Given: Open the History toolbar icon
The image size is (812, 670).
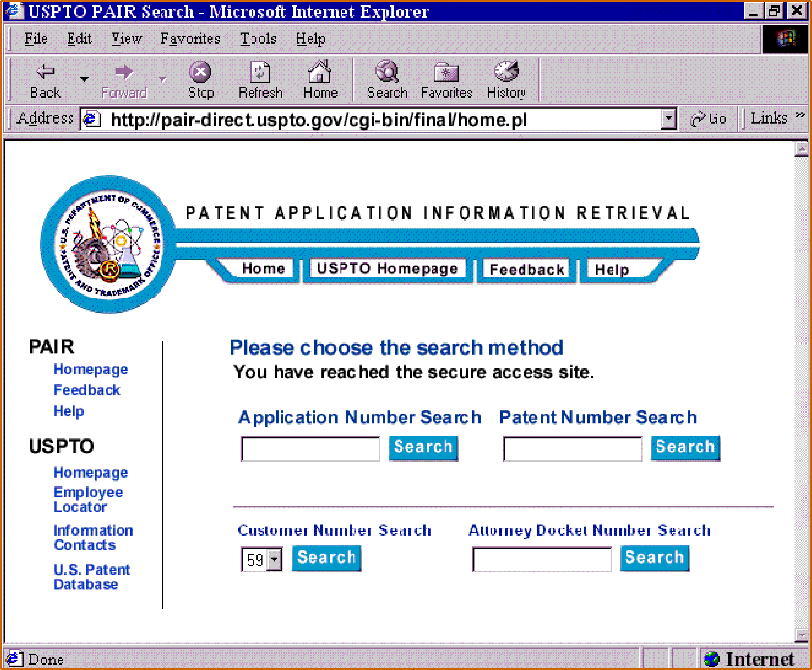Looking at the screenshot, I should point(506,72).
